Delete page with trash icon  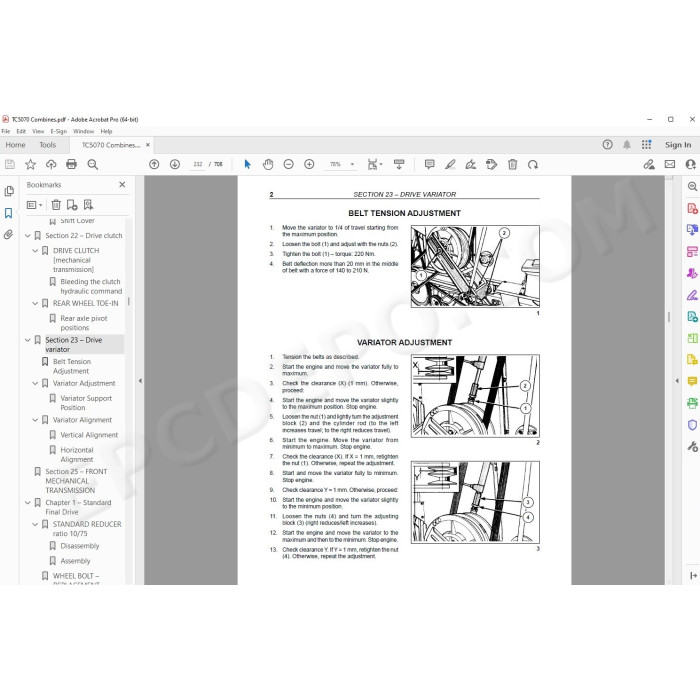click(x=512, y=164)
